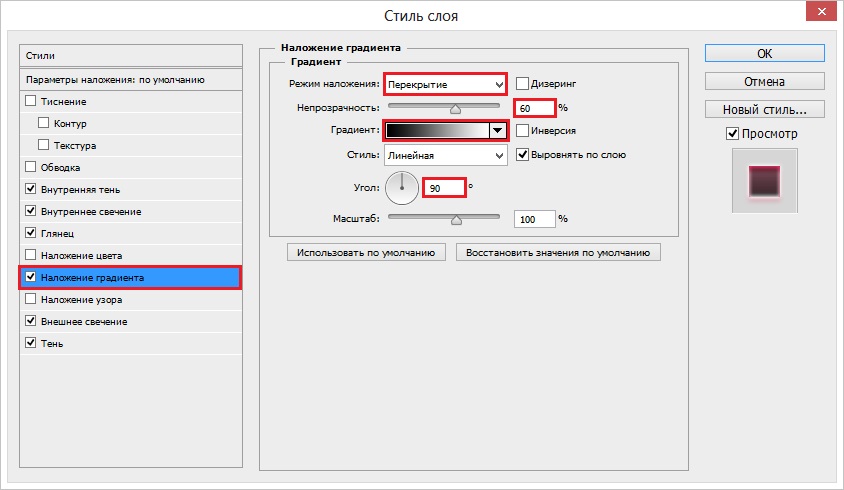Uncheck the Наложение градиента checkbox
Screen dimensions: 844x490
(31, 277)
